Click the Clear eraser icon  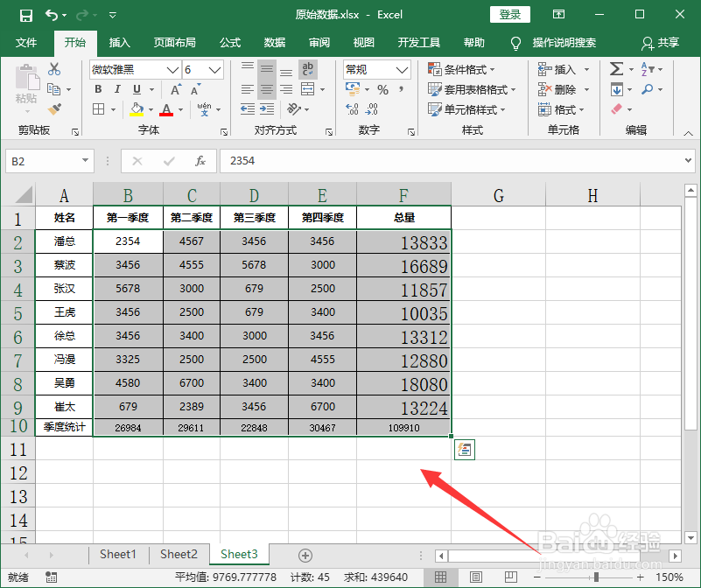click(616, 109)
